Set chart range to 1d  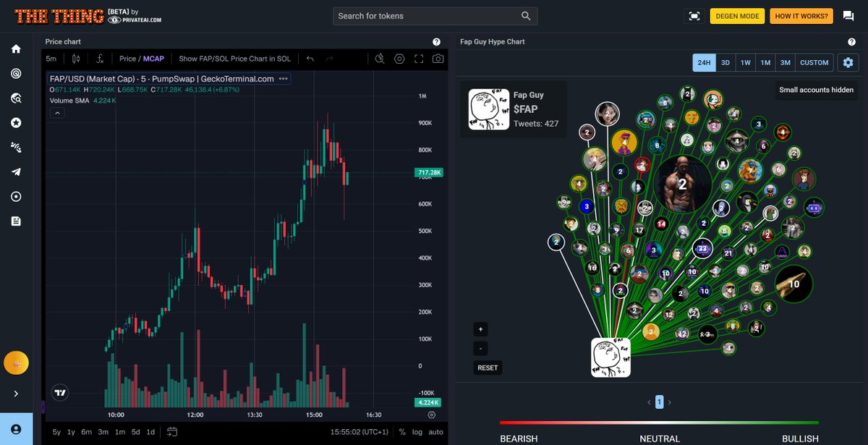coord(150,432)
